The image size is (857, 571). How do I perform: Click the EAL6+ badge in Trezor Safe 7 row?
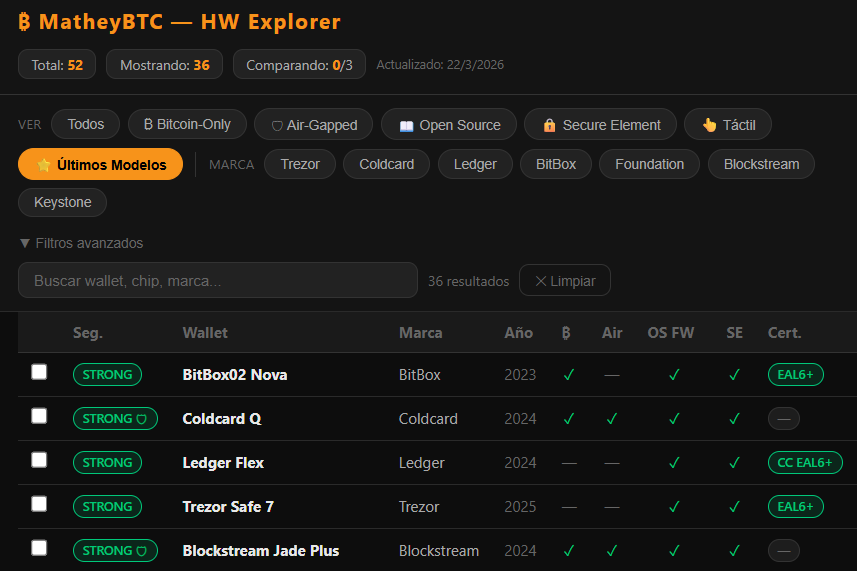[x=796, y=507]
